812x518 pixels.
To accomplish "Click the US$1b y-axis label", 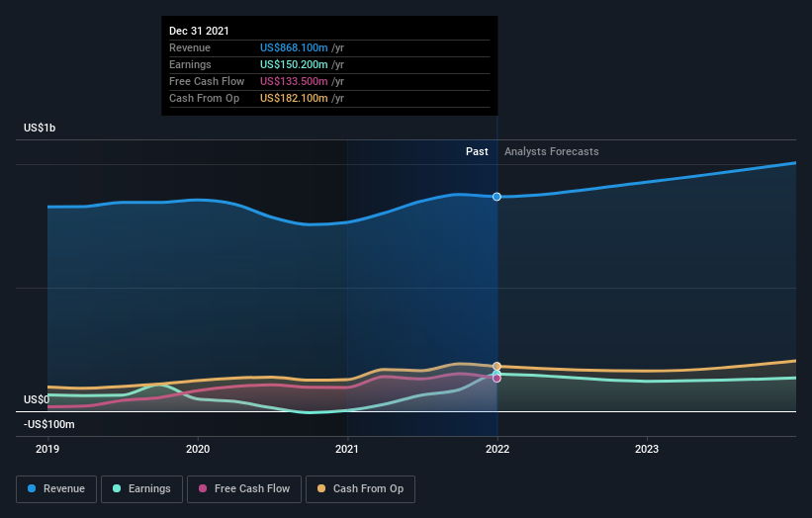I will (x=40, y=128).
